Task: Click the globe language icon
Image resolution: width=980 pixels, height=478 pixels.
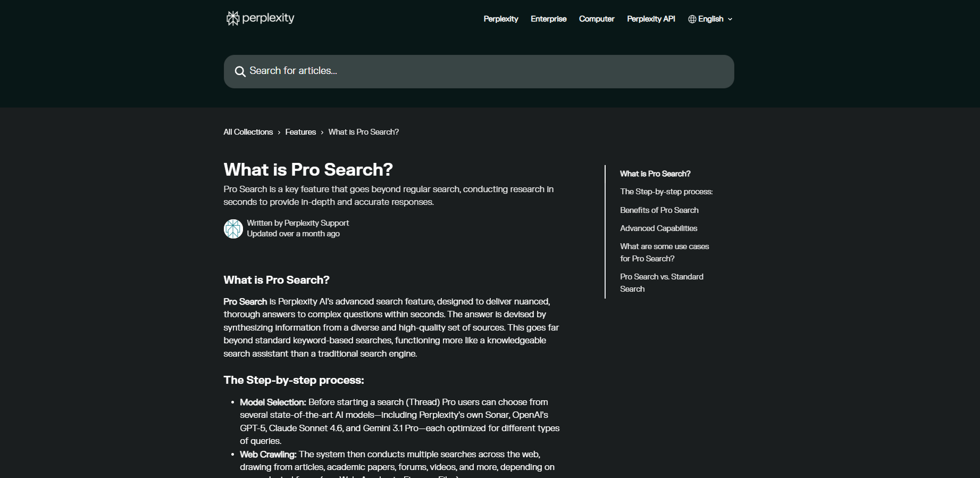Action: (692, 19)
